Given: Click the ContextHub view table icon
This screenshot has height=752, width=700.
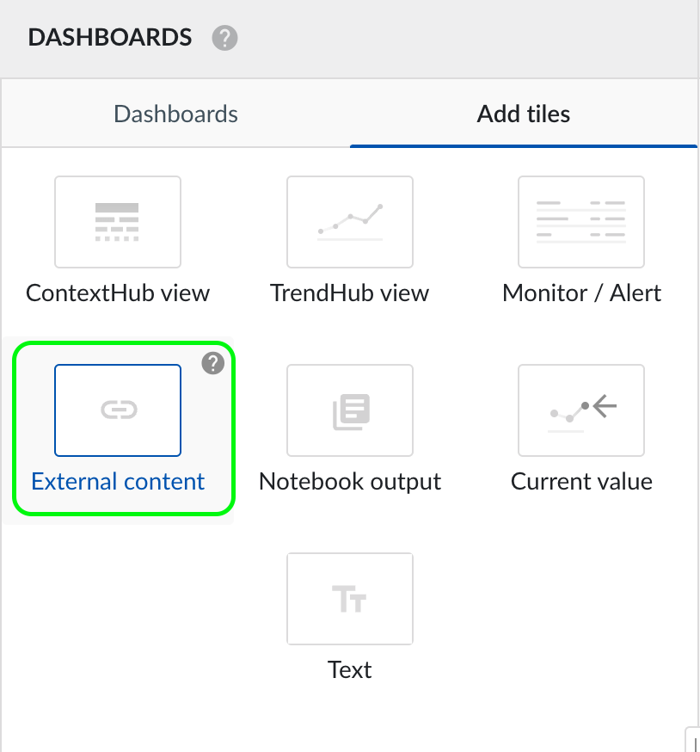Looking at the screenshot, I should coord(118,222).
